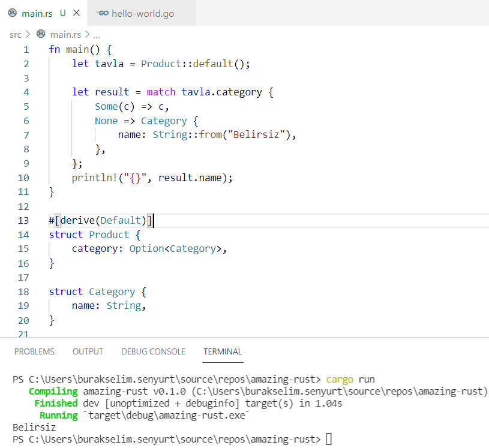Click Default inside the derive attribute
The height and width of the screenshot is (448, 489).
[123, 221]
